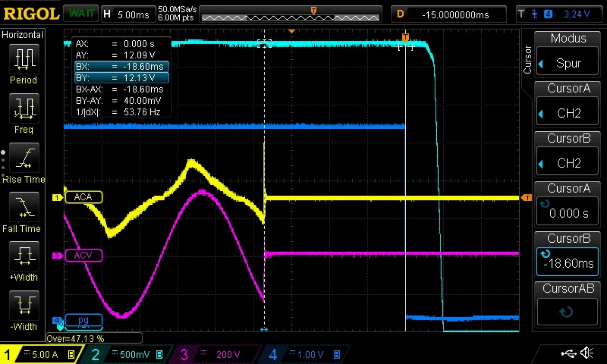Image resolution: width=607 pixels, height=364 pixels.
Task: Click the H 5.00ms timebase field
Action: (128, 14)
